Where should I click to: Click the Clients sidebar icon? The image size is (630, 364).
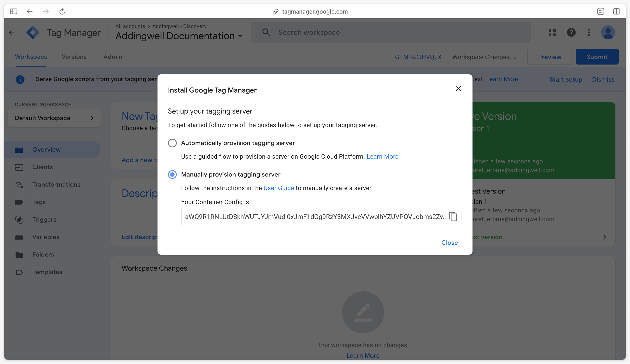(x=19, y=167)
